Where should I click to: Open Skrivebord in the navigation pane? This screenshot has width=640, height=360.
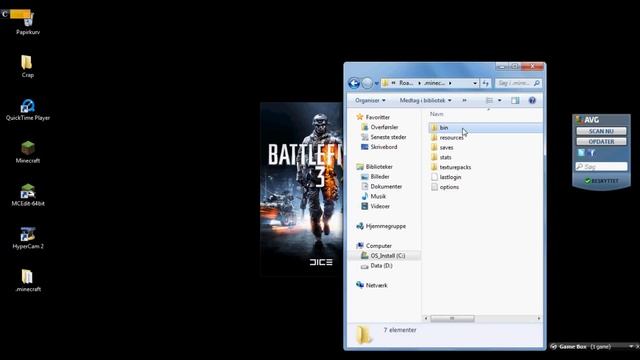[x=379, y=147]
